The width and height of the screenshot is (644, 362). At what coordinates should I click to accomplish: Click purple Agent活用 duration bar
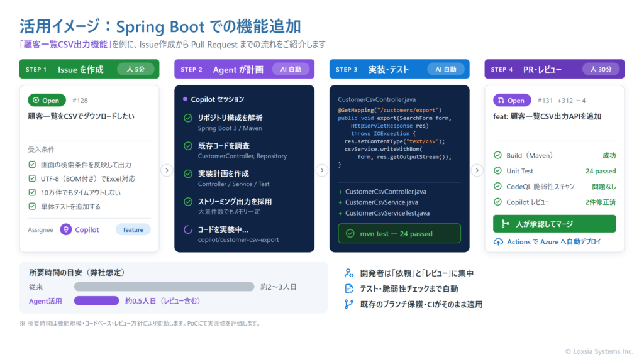click(x=96, y=301)
